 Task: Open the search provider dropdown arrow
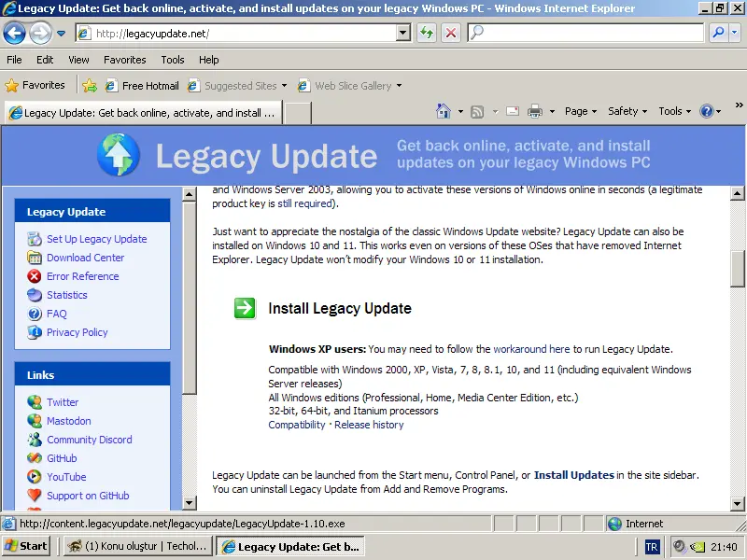[x=734, y=33]
